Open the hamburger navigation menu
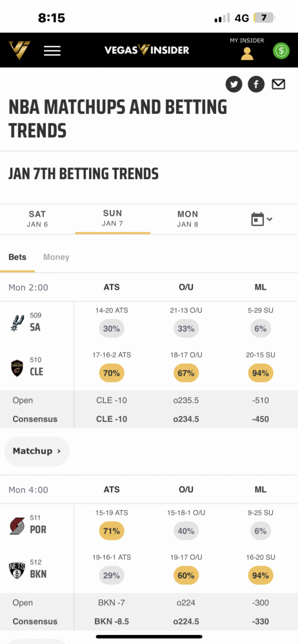The image size is (298, 644). pyautogui.click(x=52, y=50)
